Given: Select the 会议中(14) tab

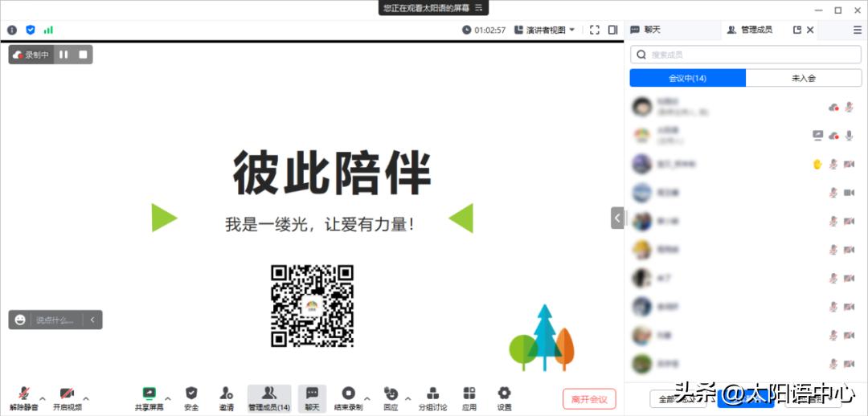Looking at the screenshot, I should coord(687,78).
